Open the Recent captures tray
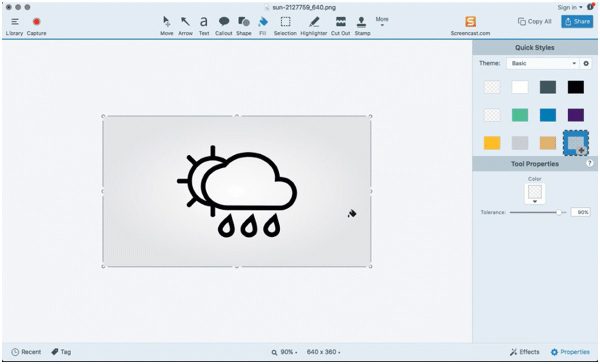Screen dimensions: 600x364 26,352
